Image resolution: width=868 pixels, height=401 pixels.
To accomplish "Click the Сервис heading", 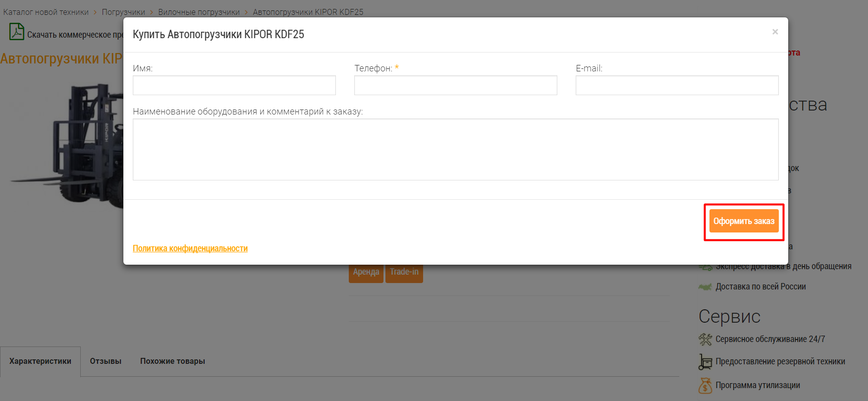I will [x=729, y=316].
